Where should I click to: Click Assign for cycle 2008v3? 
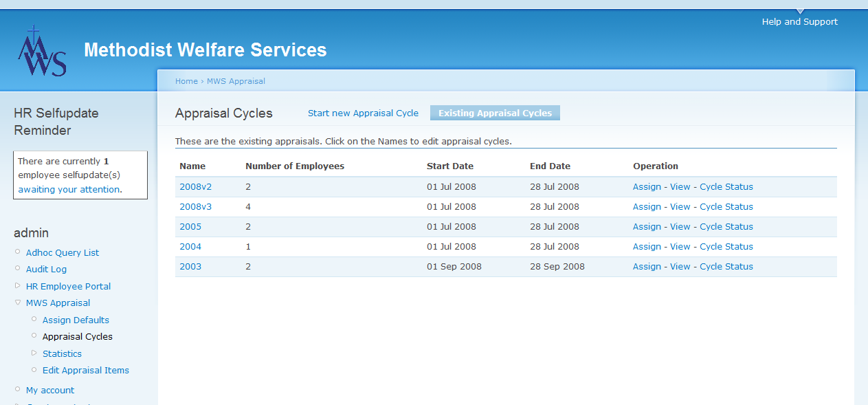click(x=647, y=206)
